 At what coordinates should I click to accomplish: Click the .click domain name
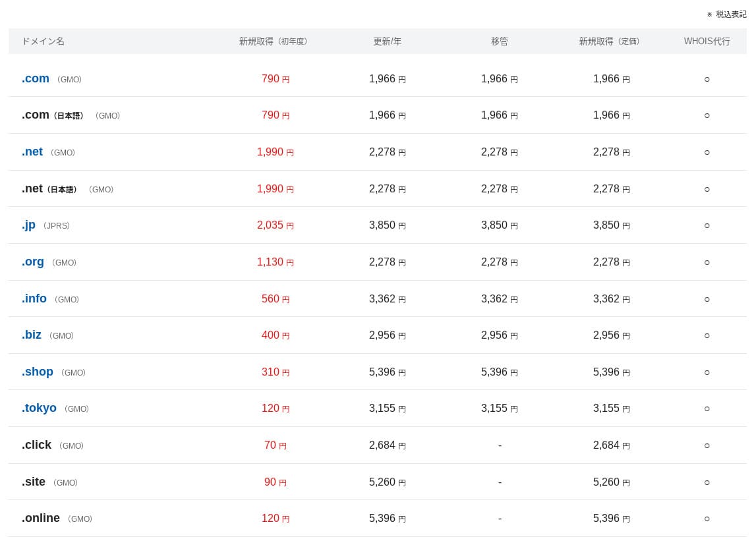click(x=36, y=445)
